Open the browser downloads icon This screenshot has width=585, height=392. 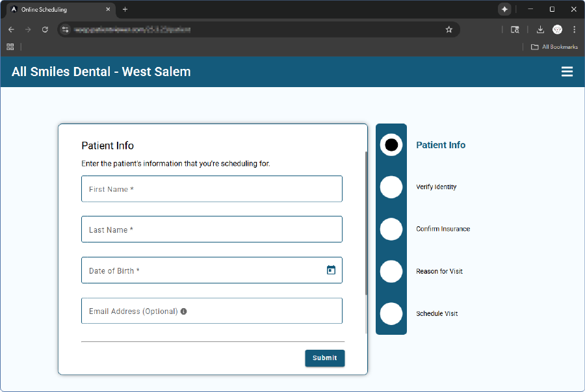coord(540,29)
